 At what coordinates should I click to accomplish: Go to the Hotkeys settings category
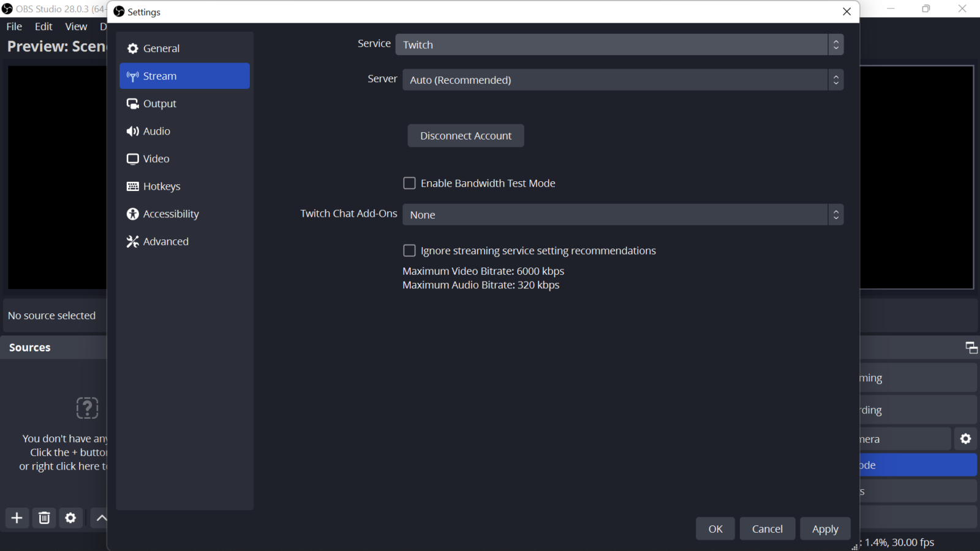coord(184,186)
